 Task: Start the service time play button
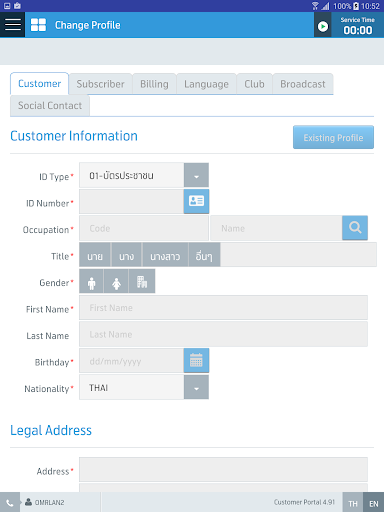322,26
